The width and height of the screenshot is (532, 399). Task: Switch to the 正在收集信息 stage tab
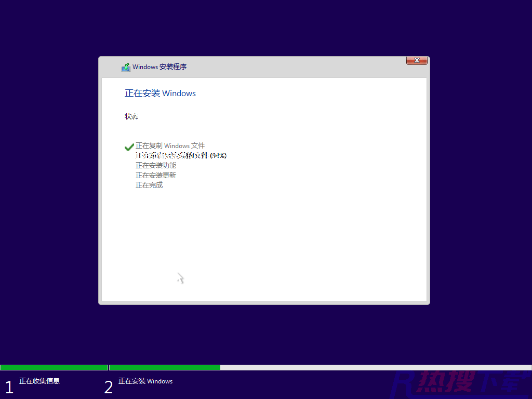click(x=41, y=381)
